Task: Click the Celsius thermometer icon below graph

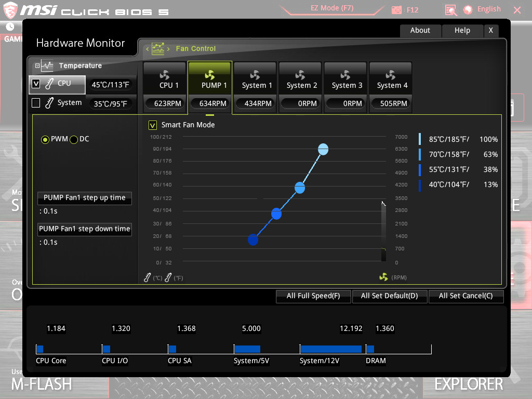Action: coord(147,278)
